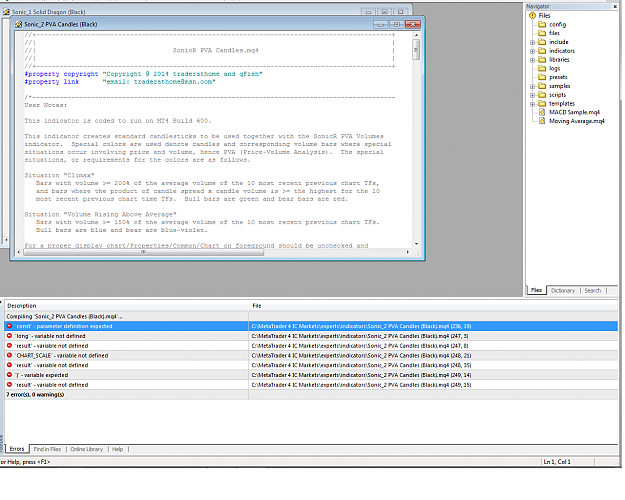Click the Sonic_1 Solid Dragon window icon
This screenshot has width=625, height=500.
(6, 12)
